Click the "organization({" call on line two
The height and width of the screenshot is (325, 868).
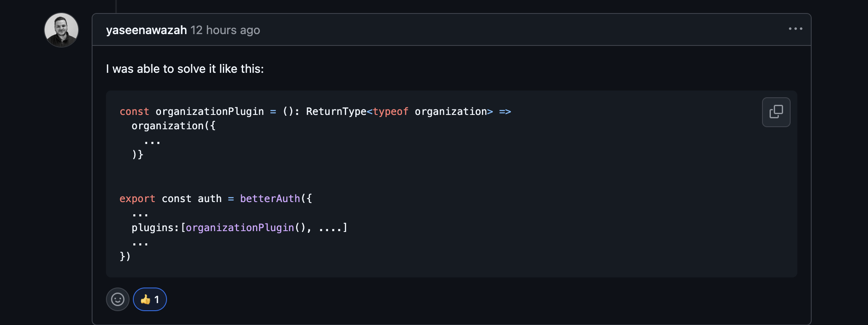coord(173,126)
